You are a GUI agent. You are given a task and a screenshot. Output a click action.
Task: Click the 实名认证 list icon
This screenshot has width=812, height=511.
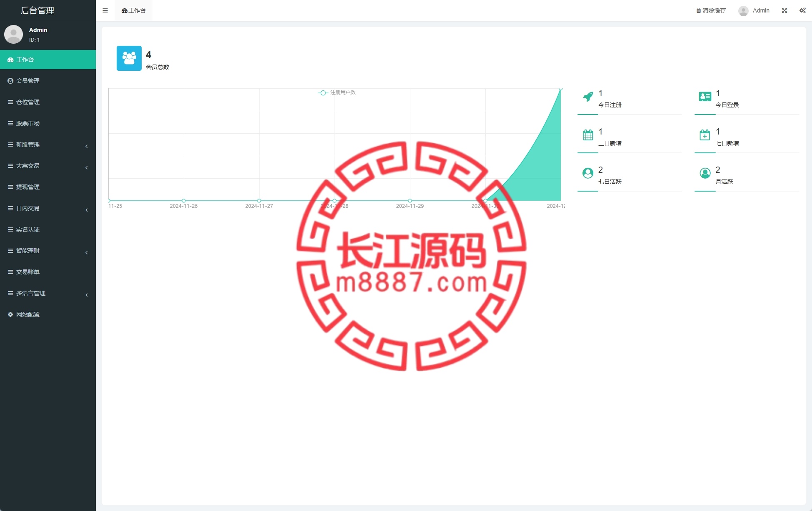coord(10,229)
